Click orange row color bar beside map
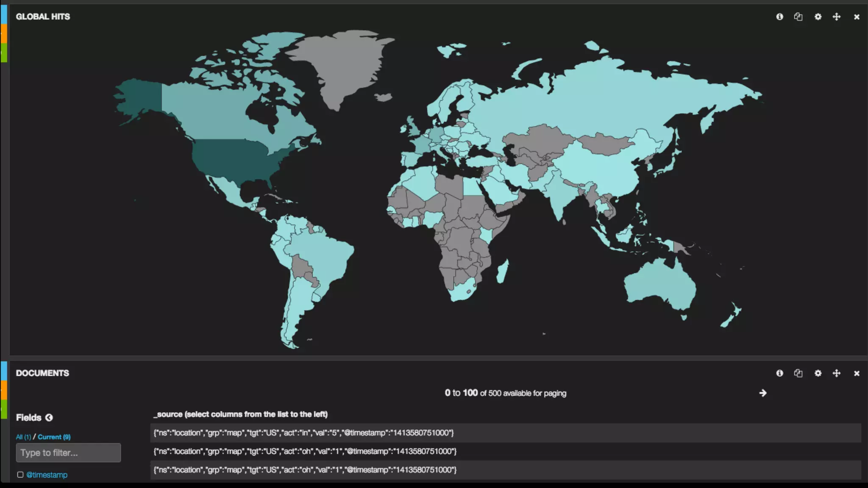Viewport: 868px width, 488px height. (x=4, y=33)
